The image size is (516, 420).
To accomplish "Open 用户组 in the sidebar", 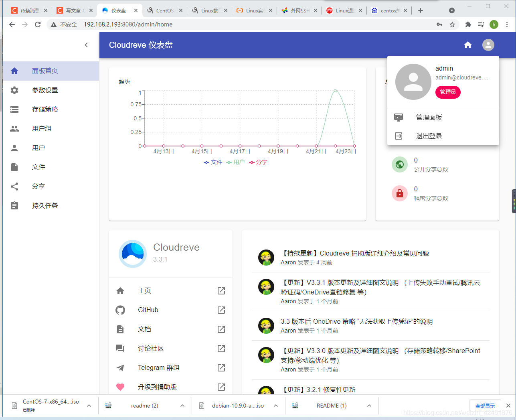I will point(51,129).
